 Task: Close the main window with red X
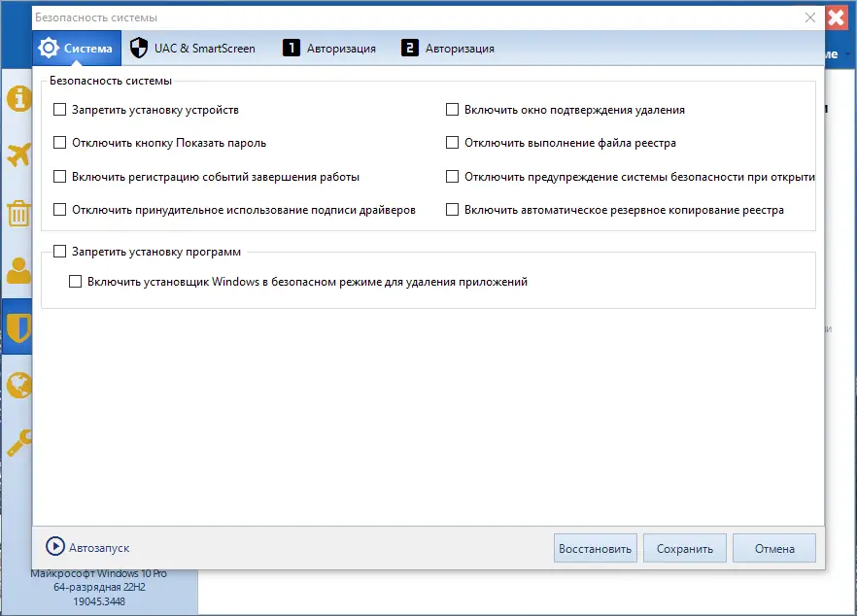coord(837,17)
